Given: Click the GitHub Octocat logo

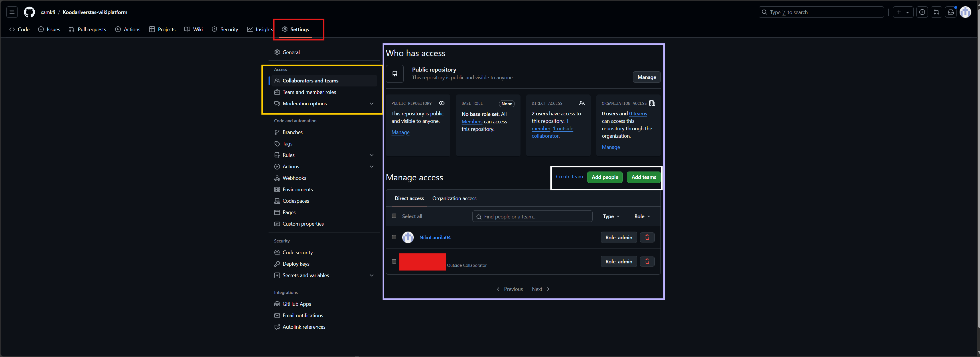Looking at the screenshot, I should (29, 12).
